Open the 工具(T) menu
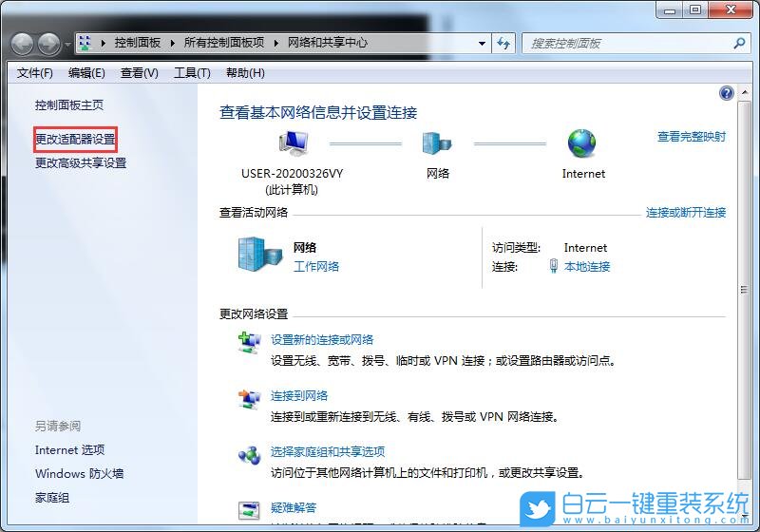 coord(193,73)
